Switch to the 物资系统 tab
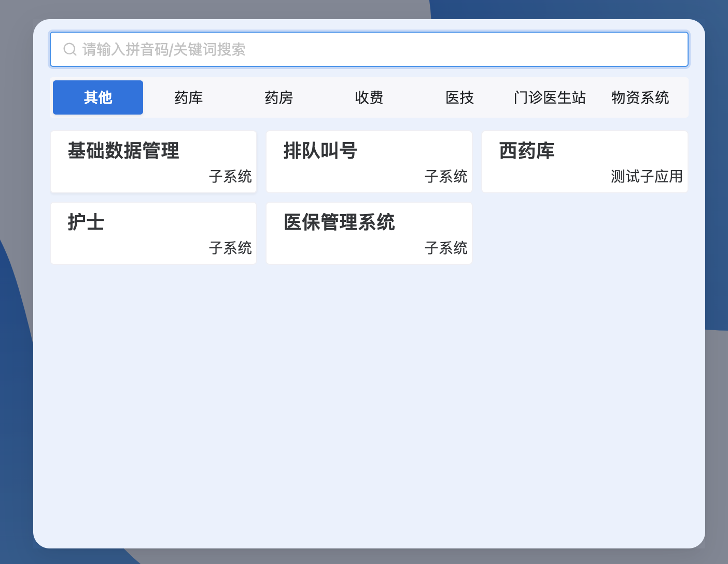Viewport: 728px width, 564px height. click(x=641, y=97)
